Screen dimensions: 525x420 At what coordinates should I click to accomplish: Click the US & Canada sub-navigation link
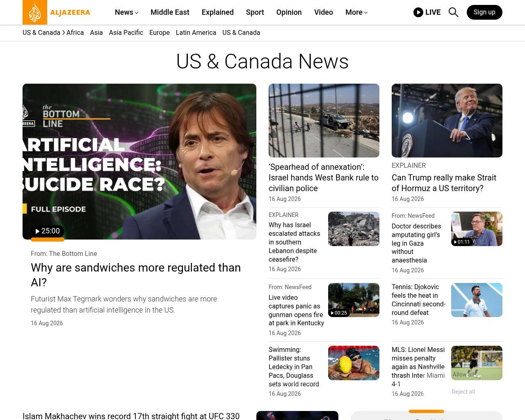click(241, 32)
